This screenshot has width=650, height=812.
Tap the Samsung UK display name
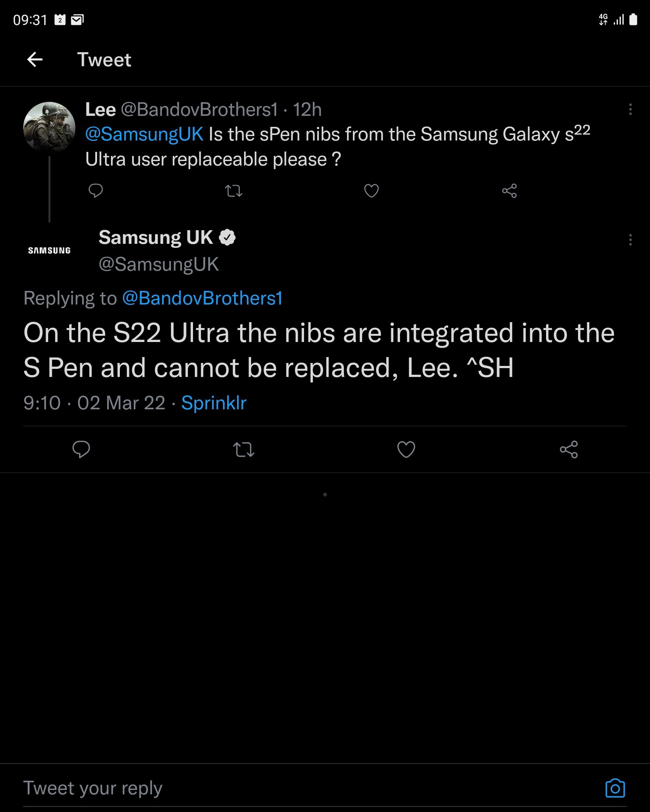click(156, 238)
